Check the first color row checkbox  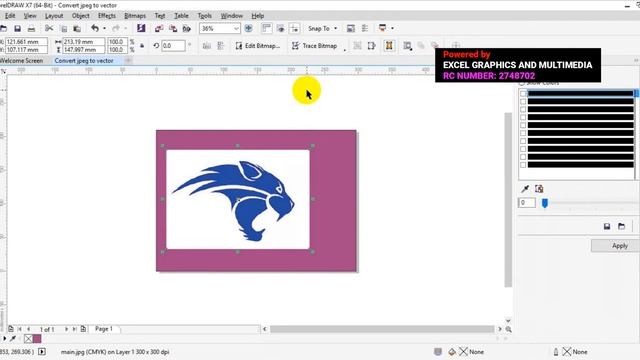coord(523,93)
